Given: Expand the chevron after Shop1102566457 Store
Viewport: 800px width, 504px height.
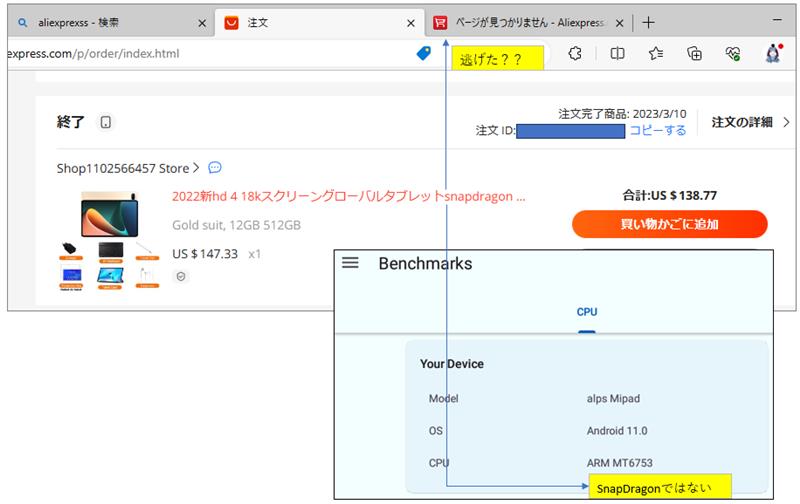Looking at the screenshot, I should pos(195,168).
